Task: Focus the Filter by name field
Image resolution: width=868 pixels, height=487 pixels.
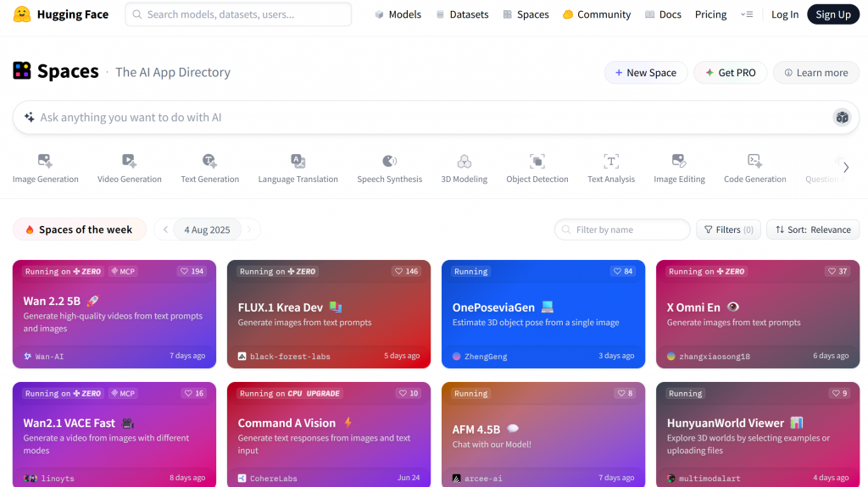Action: 622,230
